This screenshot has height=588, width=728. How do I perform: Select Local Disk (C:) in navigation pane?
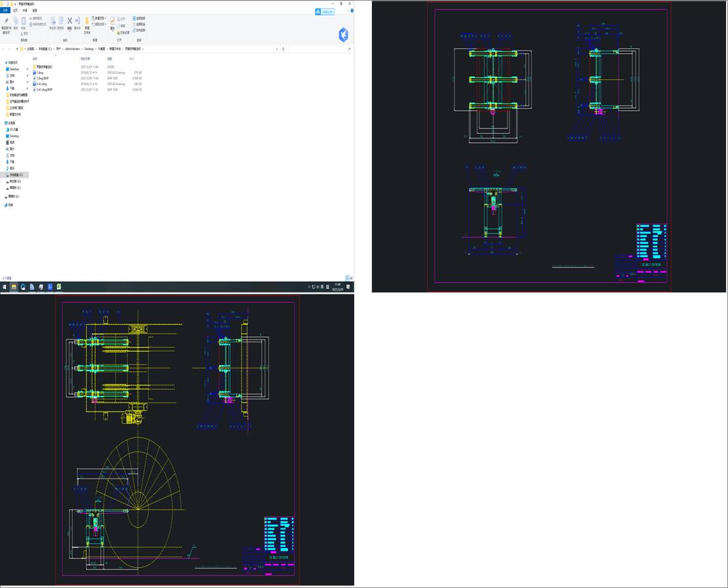point(16,175)
